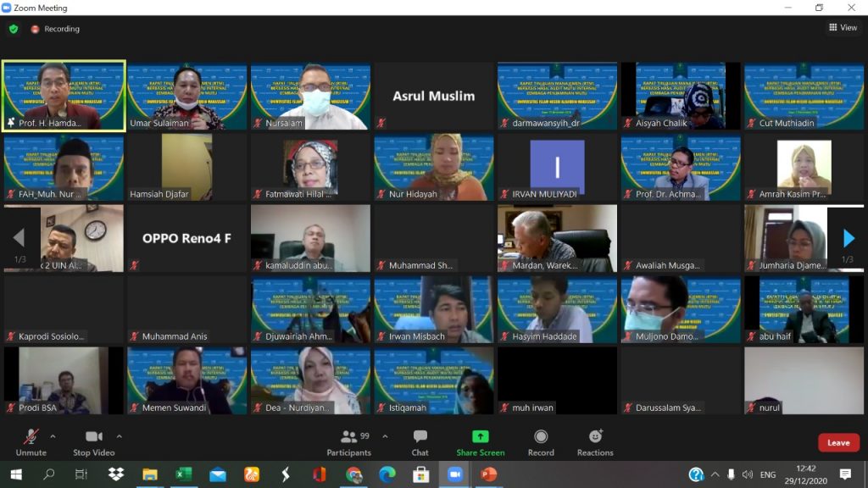Click the green encryption shield icon
This screenshot has width=868, height=488.
(x=14, y=29)
